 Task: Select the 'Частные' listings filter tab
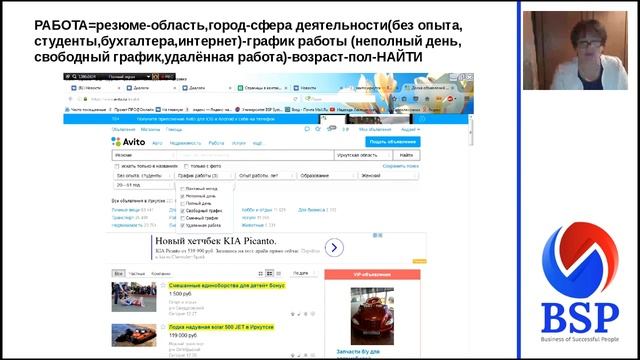coord(137,273)
